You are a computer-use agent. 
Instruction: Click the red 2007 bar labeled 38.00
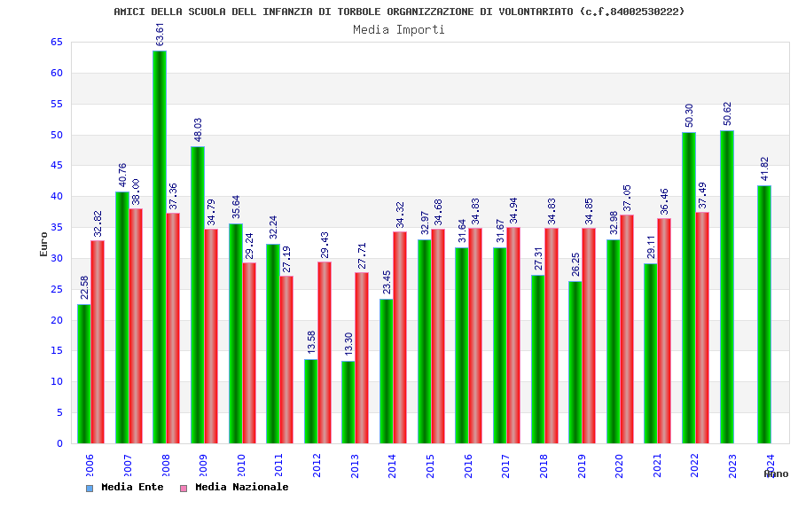136,325
